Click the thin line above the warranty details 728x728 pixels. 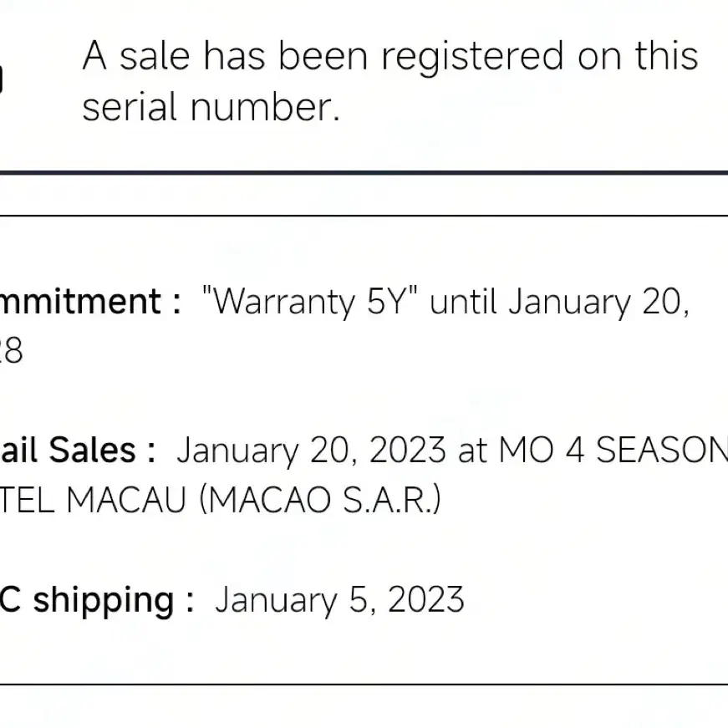pyautogui.click(x=364, y=216)
